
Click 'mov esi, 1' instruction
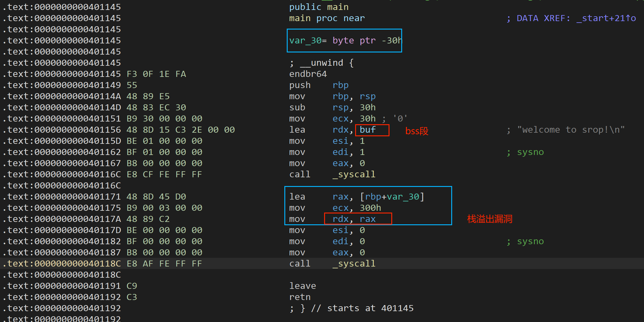coord(327,141)
